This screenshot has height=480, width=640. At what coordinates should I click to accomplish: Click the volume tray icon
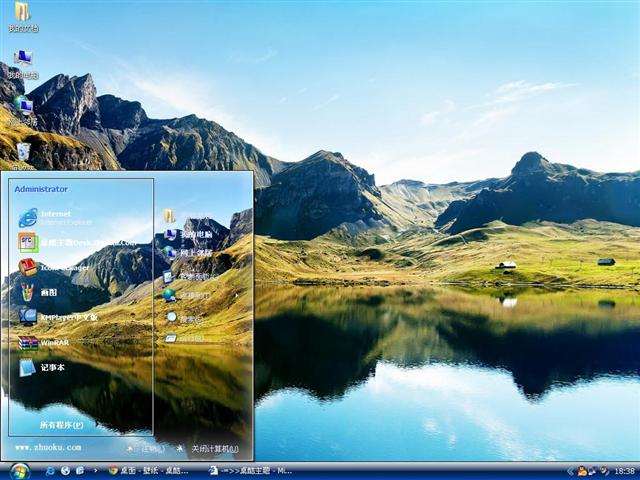pos(604,471)
